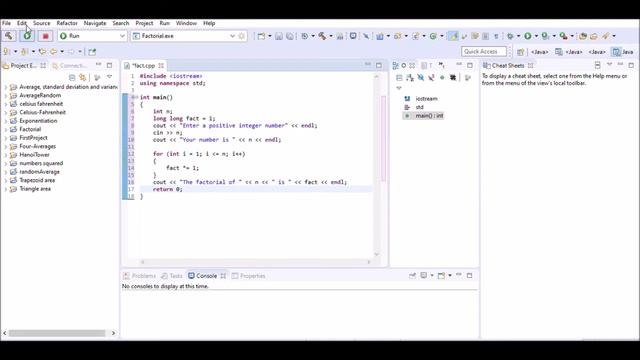Click the Build hammer button in the launch bar
The width and height of the screenshot is (640, 360).
9,36
